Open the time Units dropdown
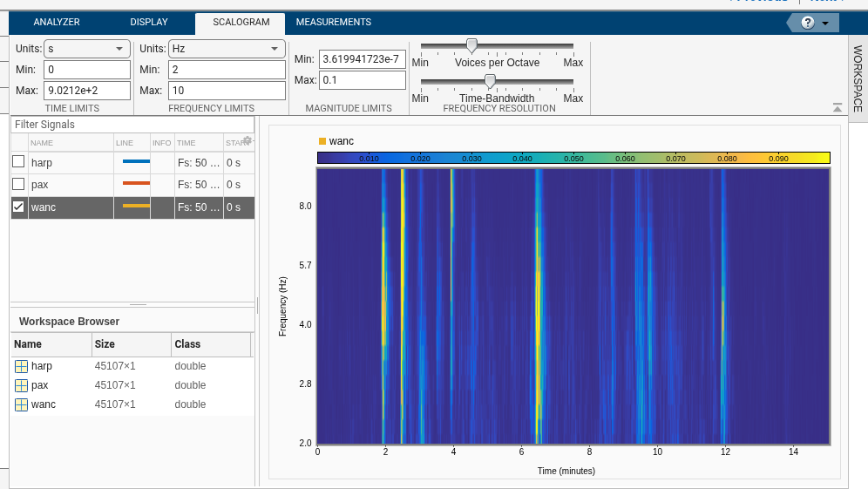Image resolution: width=868 pixels, height=489 pixels. click(x=86, y=49)
